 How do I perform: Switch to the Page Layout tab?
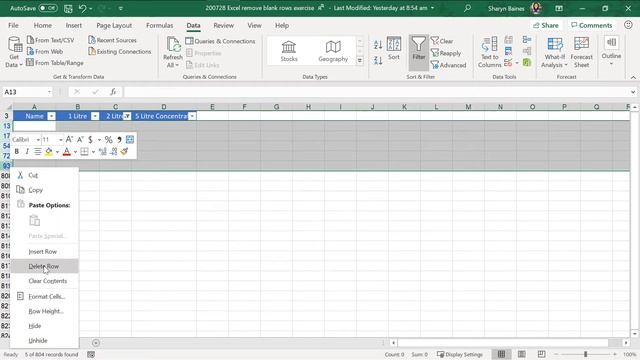(x=114, y=25)
